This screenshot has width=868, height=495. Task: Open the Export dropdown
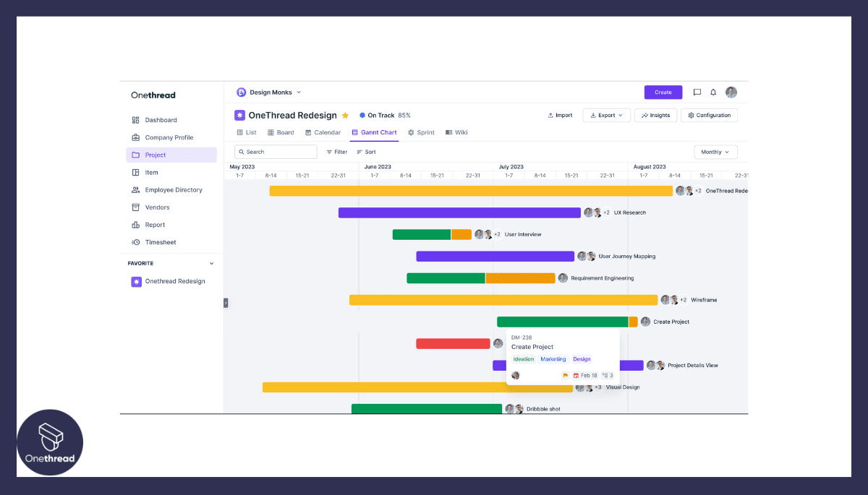click(606, 115)
